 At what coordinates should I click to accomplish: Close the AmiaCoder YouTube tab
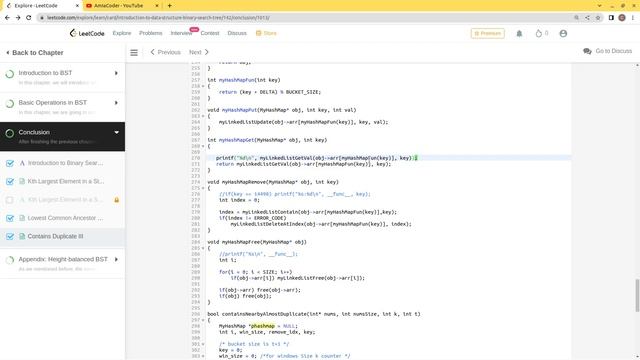[157, 6]
